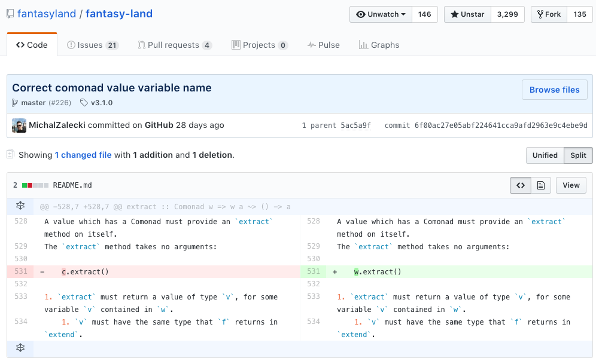This screenshot has height=364, width=596.
Task: Go to the Projects tab
Action: tap(260, 45)
